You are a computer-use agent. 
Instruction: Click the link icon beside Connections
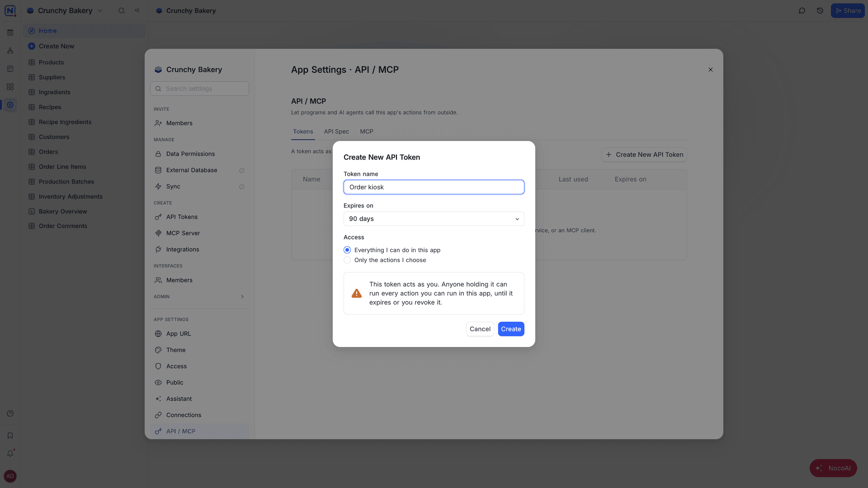[x=158, y=415]
